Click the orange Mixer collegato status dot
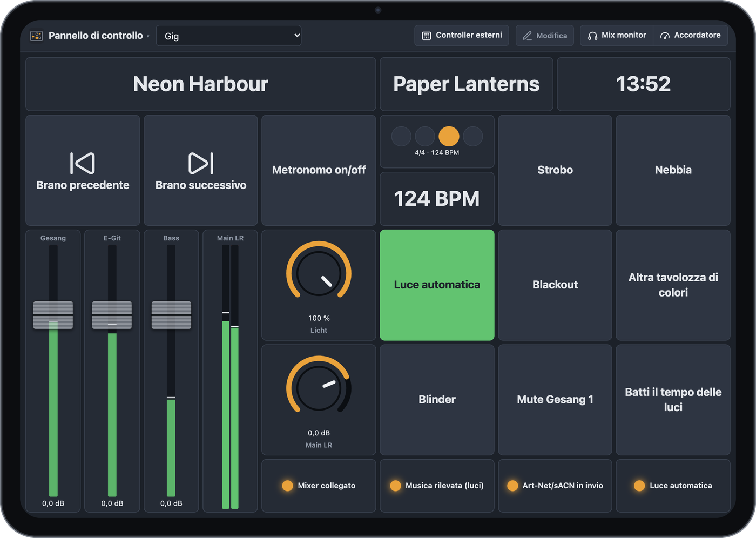 (x=287, y=486)
